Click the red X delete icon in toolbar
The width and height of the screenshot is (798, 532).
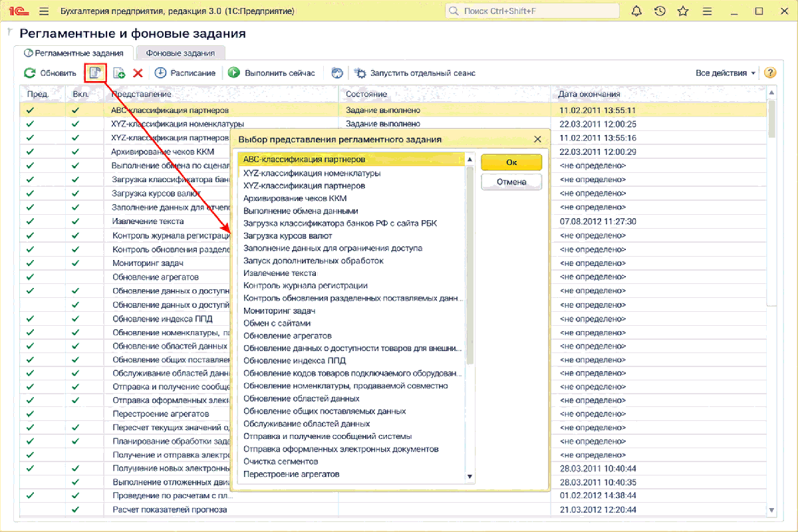click(x=138, y=73)
